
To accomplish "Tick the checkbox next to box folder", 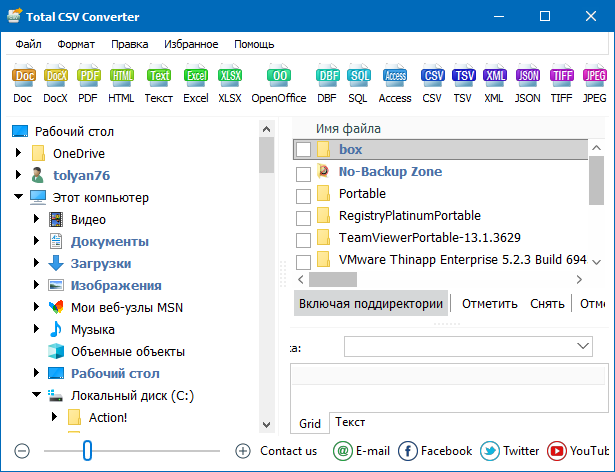I will click(x=304, y=150).
